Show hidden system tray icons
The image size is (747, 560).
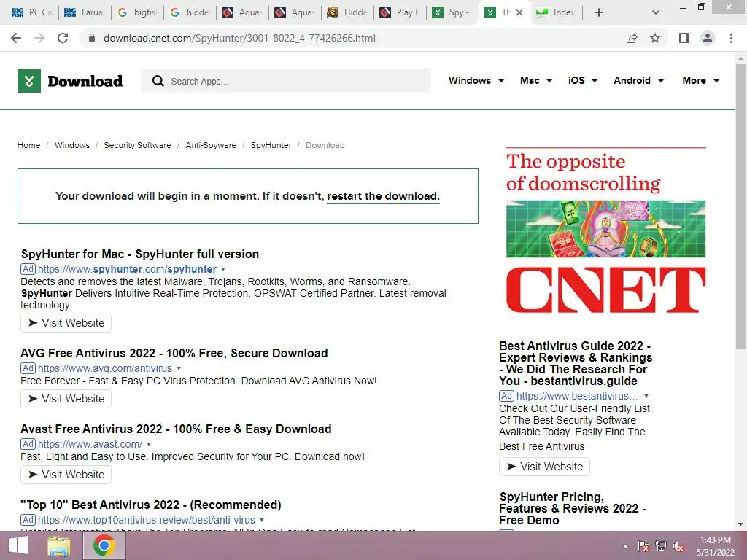[625, 546]
